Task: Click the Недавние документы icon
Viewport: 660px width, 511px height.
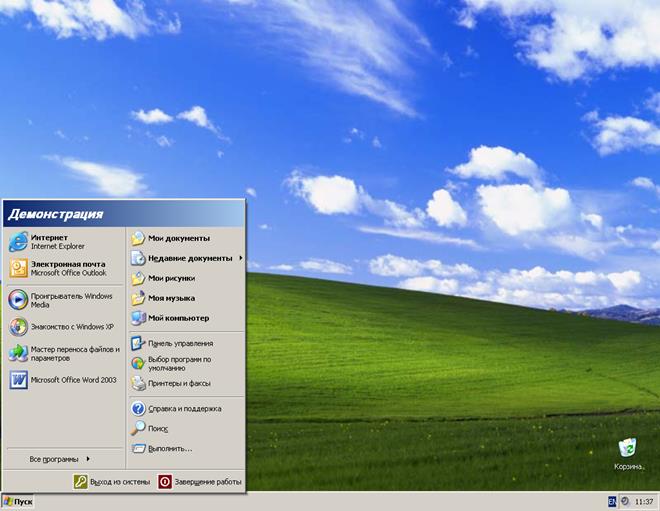Action: 138,258
